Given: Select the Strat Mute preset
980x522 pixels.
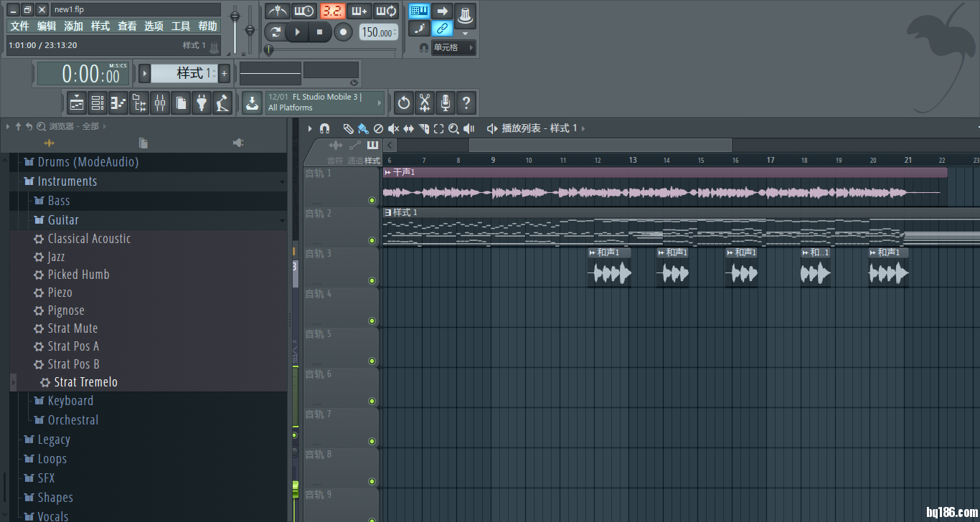Looking at the screenshot, I should coord(72,328).
